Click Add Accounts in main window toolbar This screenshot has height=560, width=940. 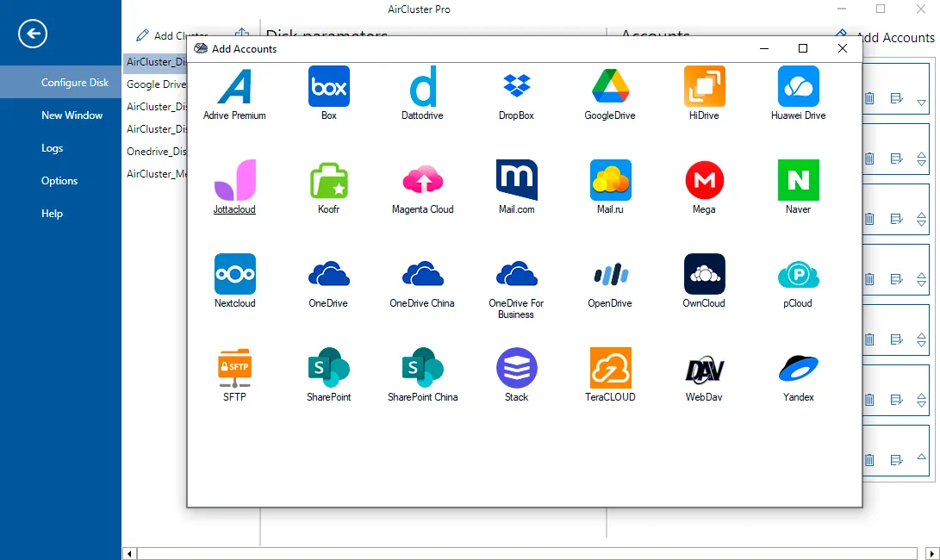[x=885, y=37]
